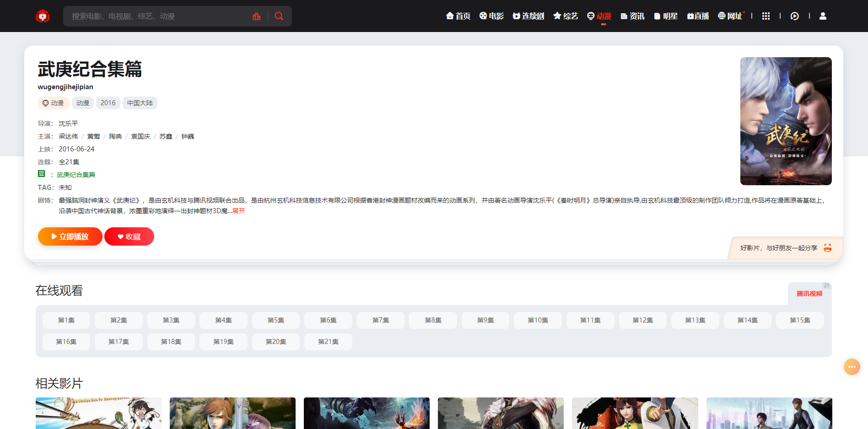Screen dimensions: 868x429
Task: Play episode 第16集
Action: (66, 342)
